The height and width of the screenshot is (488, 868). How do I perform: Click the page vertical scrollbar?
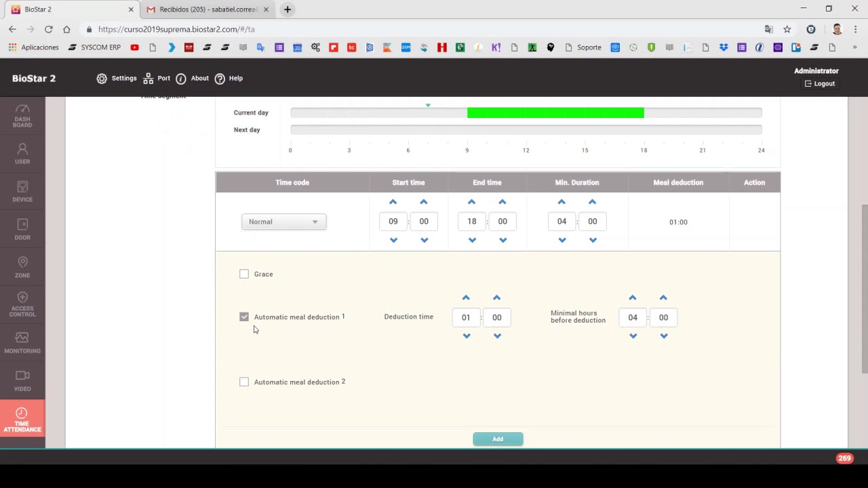pos(864,288)
